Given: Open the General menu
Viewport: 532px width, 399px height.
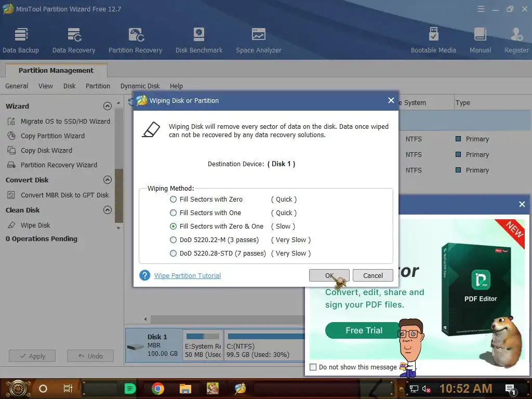Looking at the screenshot, I should tap(17, 86).
